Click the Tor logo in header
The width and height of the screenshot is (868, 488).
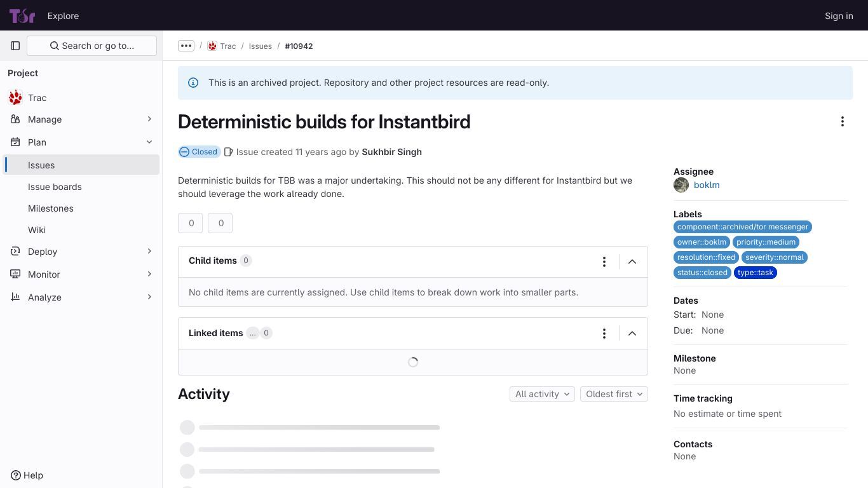pos(22,16)
